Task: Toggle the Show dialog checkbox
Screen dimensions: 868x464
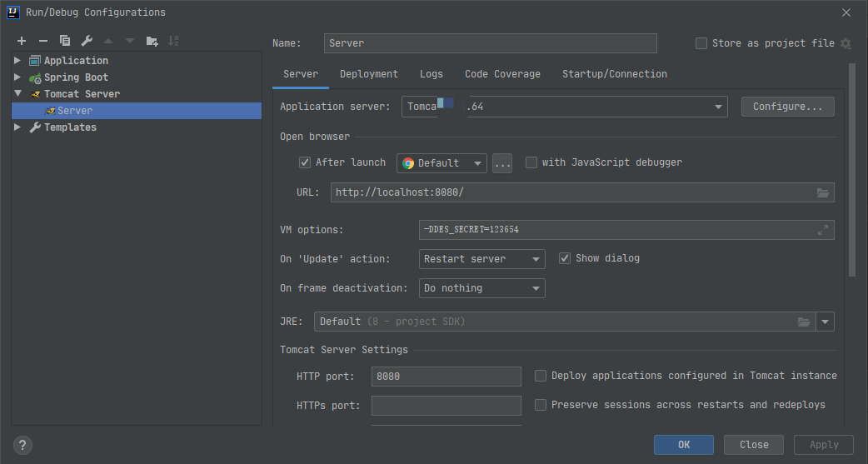Action: click(565, 258)
